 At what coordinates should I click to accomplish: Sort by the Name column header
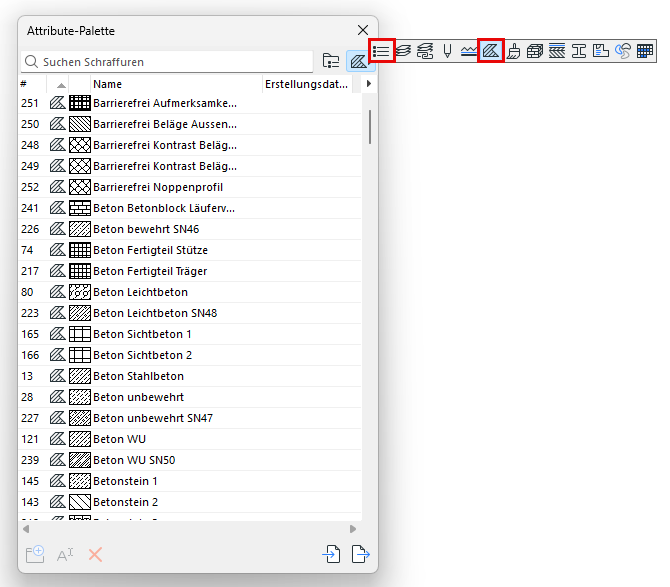(176, 84)
